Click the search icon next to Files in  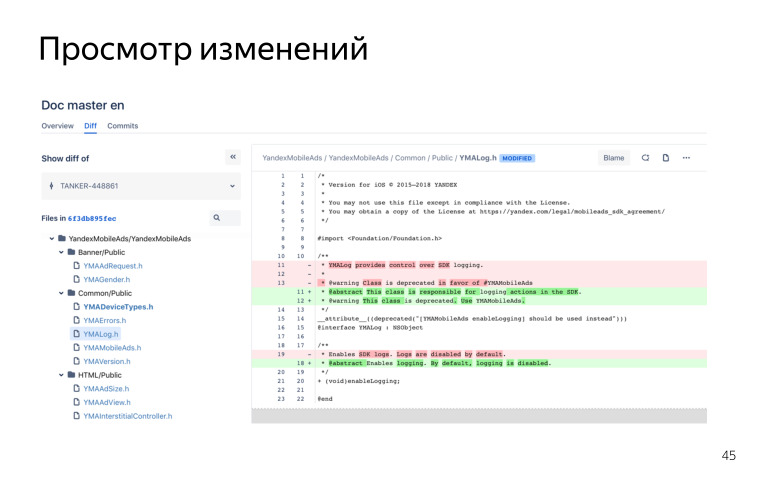(x=217, y=218)
